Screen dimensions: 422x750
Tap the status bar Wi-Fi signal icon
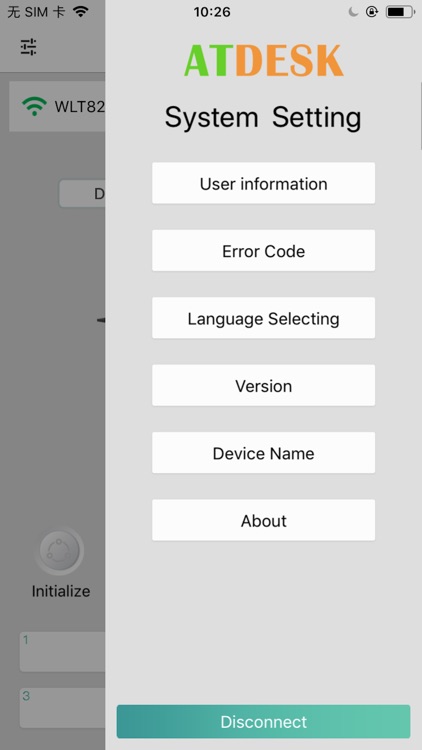81,12
